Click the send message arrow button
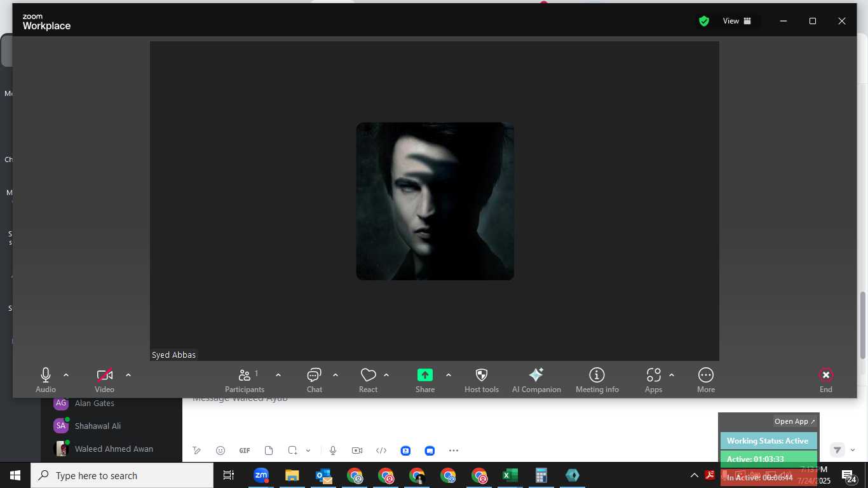 pyautogui.click(x=837, y=450)
